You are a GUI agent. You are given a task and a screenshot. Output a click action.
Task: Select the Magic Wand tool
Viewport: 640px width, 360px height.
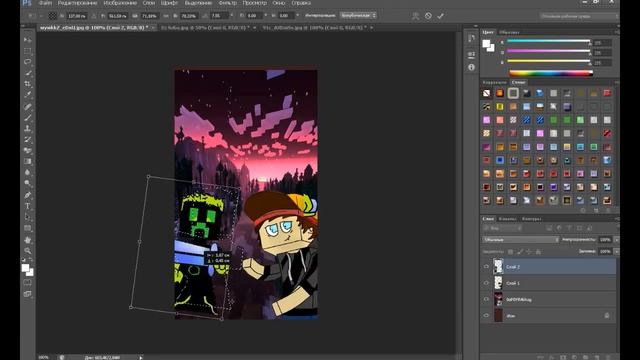(27, 73)
